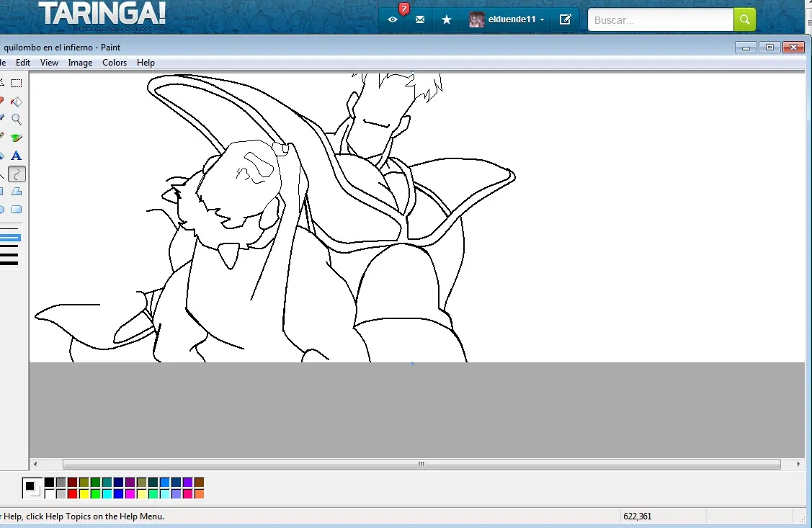The width and height of the screenshot is (812, 528).
Task: Click the Taringa favorites star icon
Action: pyautogui.click(x=447, y=19)
